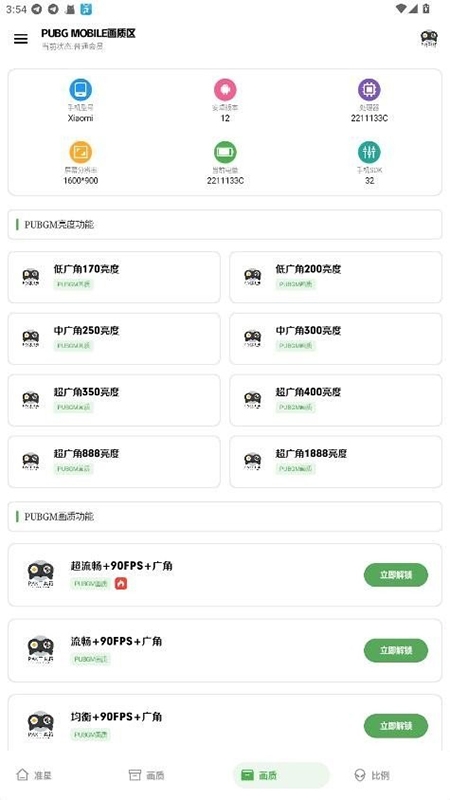This screenshot has width=450, height=800.
Task: Open the hamburger navigation menu
Action: [x=21, y=39]
